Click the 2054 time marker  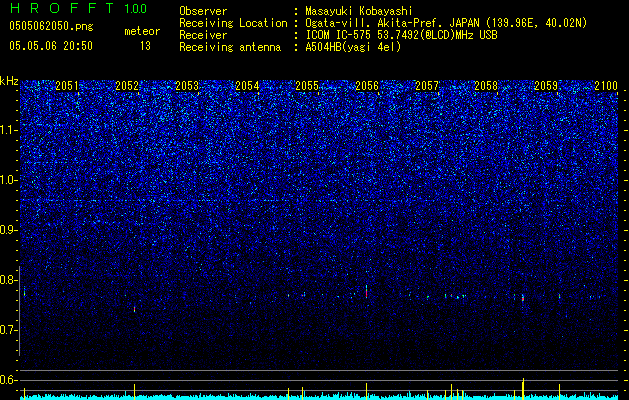(247, 86)
